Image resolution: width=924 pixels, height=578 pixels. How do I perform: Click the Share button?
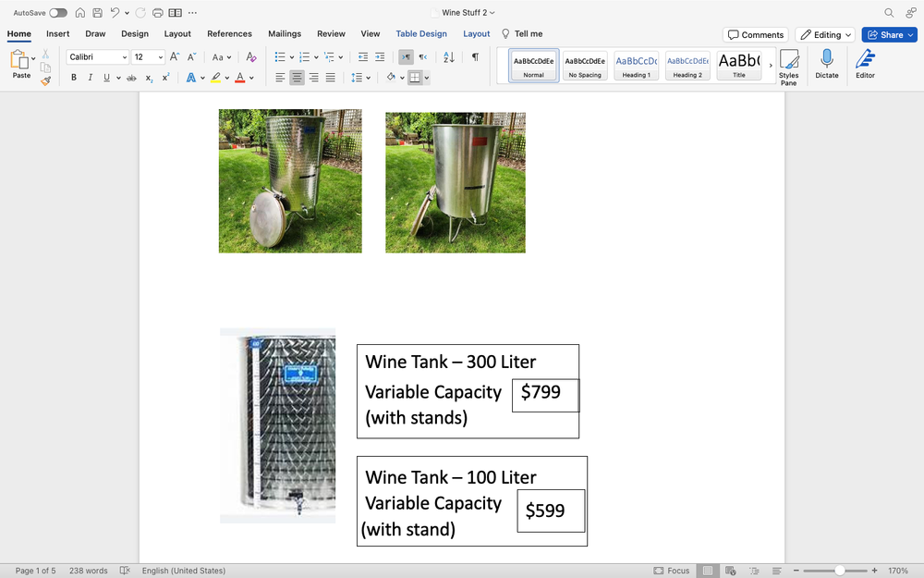[888, 34]
